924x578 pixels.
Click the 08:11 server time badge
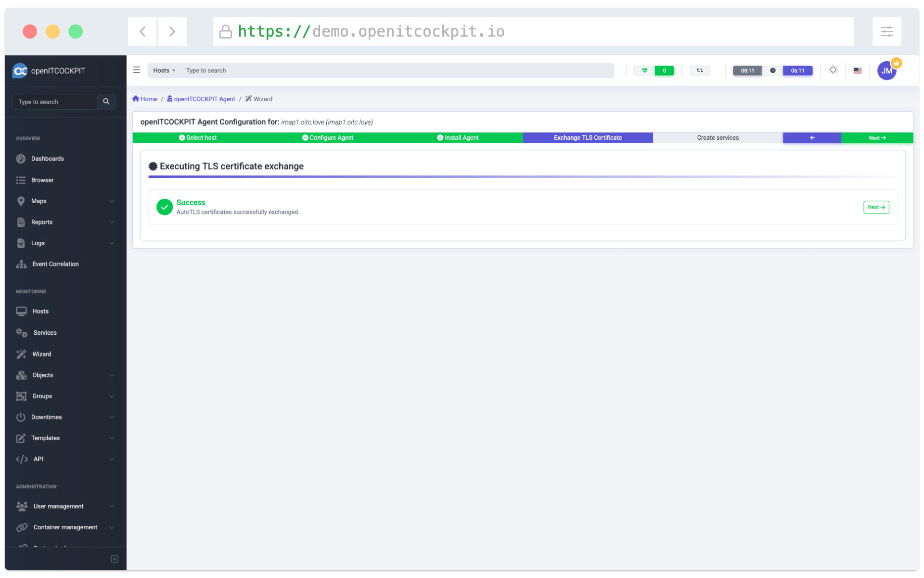coord(747,71)
